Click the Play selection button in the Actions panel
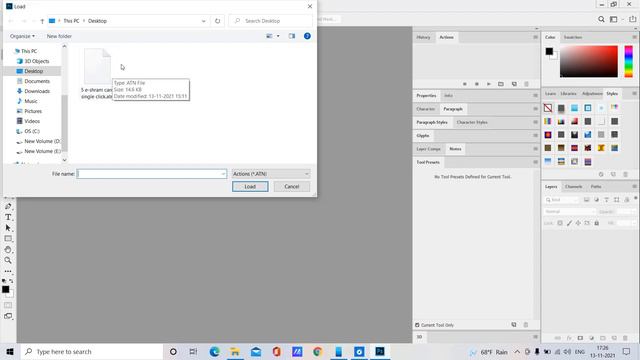The height and width of the screenshot is (360, 640). (489, 84)
